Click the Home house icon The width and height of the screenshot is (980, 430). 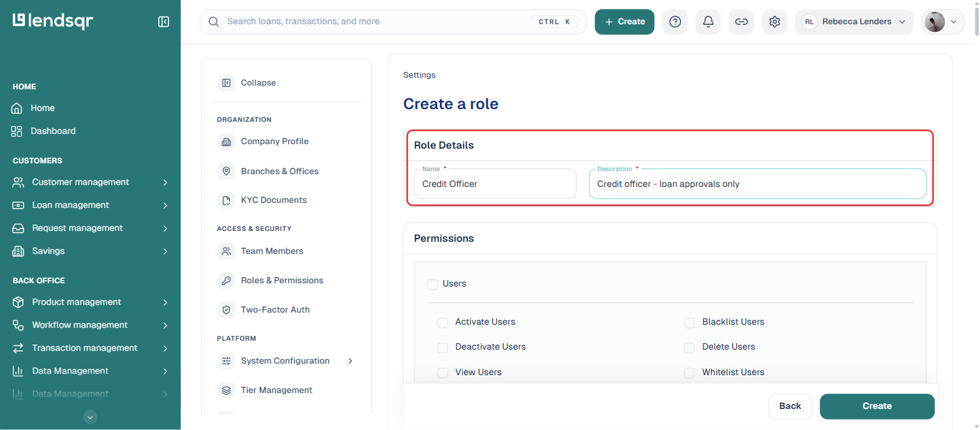coord(17,108)
